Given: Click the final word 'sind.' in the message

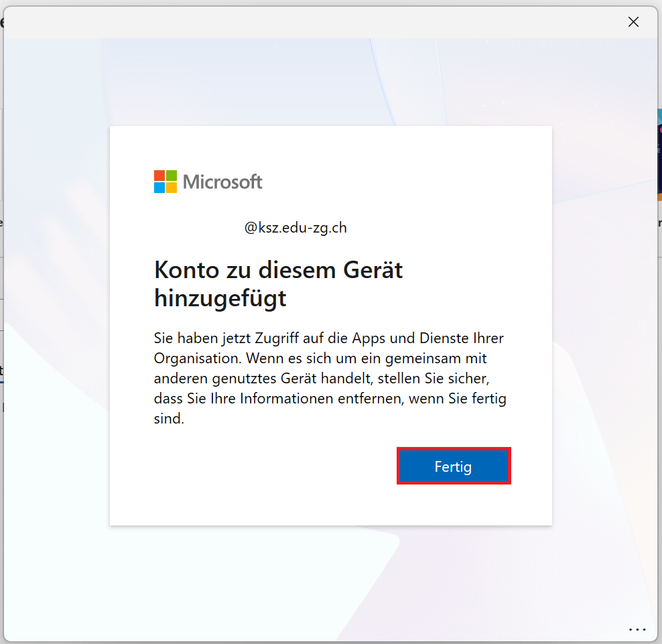Looking at the screenshot, I should [169, 420].
